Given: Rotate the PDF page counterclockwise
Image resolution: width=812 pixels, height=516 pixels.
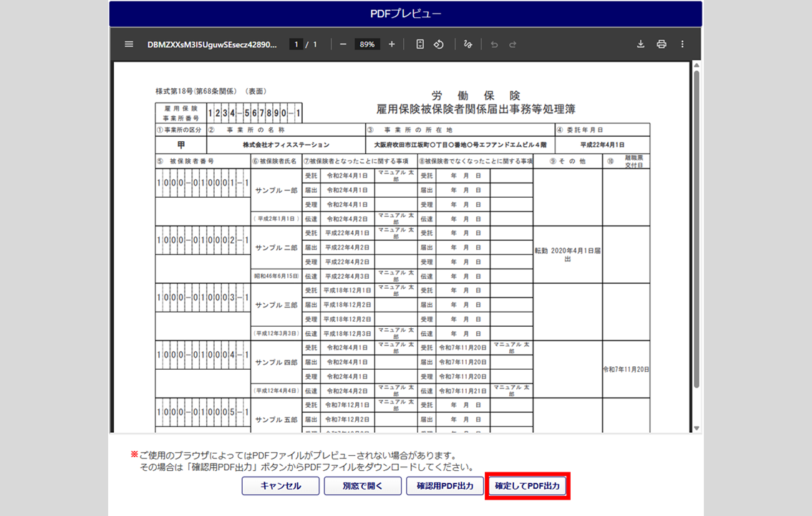Looking at the screenshot, I should pos(439,44).
